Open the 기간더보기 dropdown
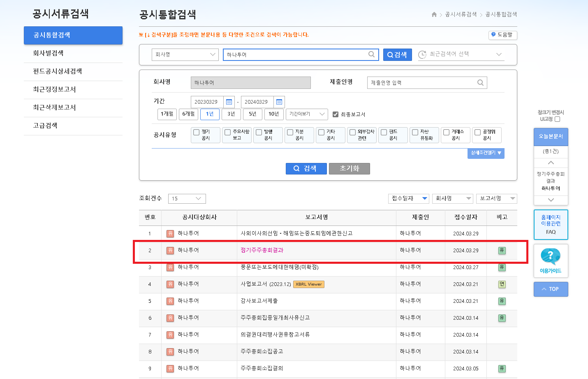Screen dimensions: 588x379 (307, 114)
